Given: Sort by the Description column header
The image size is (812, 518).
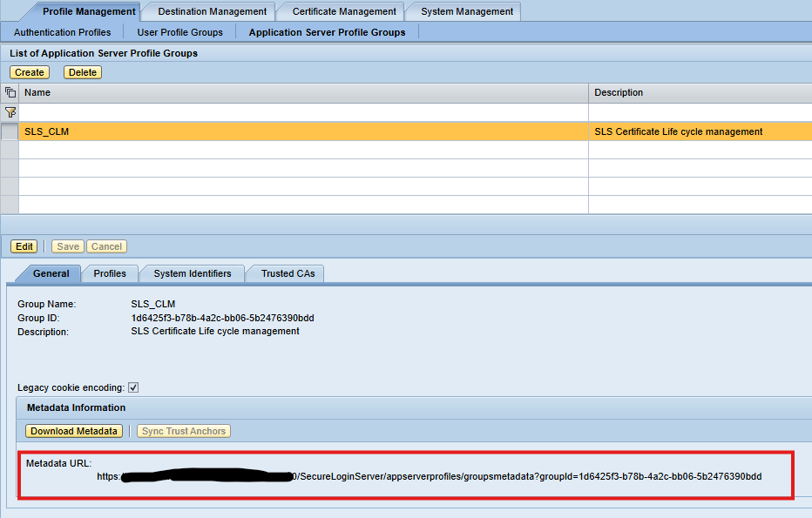Looking at the screenshot, I should (619, 92).
